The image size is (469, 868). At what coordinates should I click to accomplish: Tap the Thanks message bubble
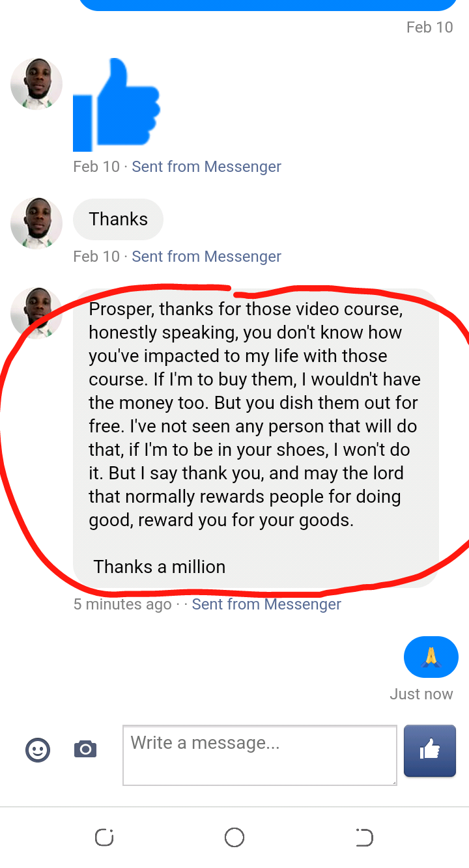point(118,219)
